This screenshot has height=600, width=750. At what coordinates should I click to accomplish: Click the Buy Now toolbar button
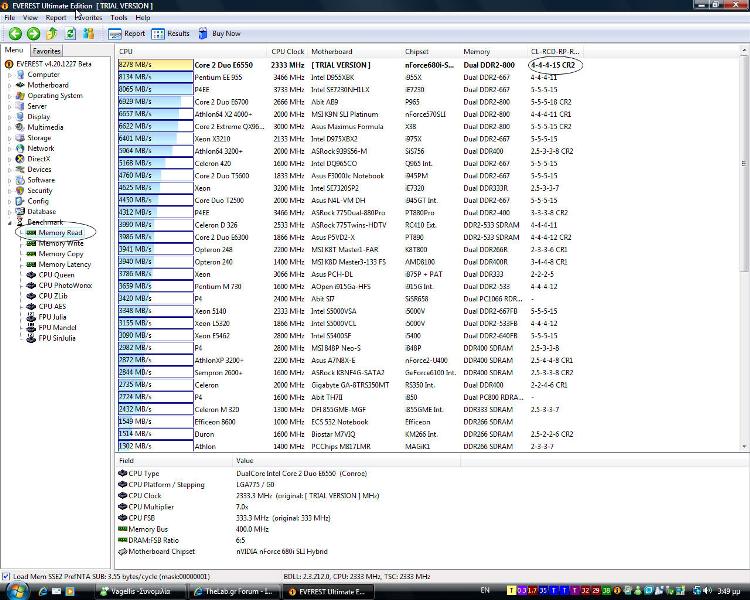pos(219,33)
